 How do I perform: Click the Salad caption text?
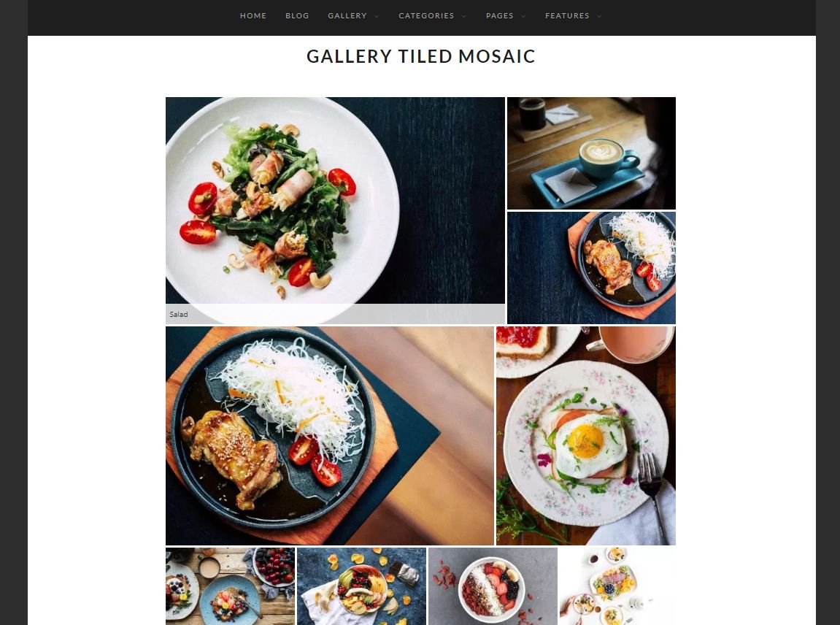(x=178, y=315)
